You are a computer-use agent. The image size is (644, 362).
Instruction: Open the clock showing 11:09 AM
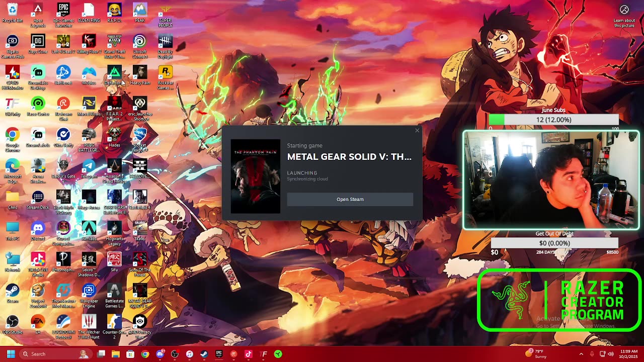click(628, 354)
